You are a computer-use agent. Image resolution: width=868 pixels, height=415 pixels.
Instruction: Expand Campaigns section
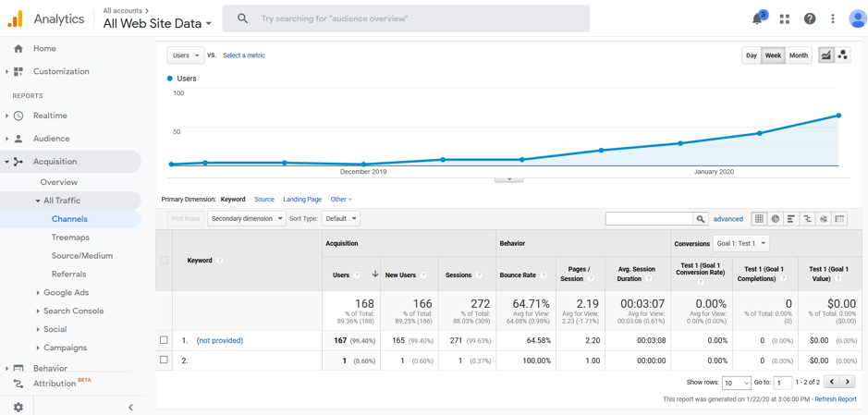click(38, 348)
